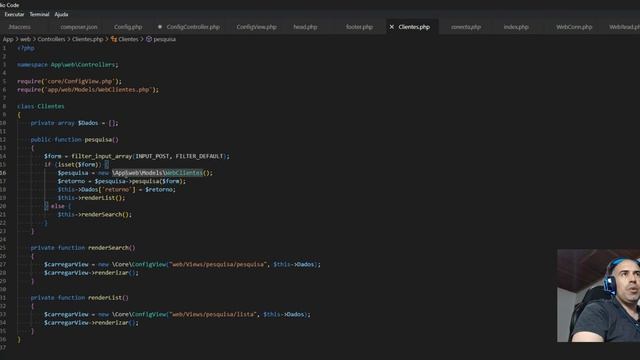
Task: Click the '$this->renderSearch();' call line
Action: [95, 214]
